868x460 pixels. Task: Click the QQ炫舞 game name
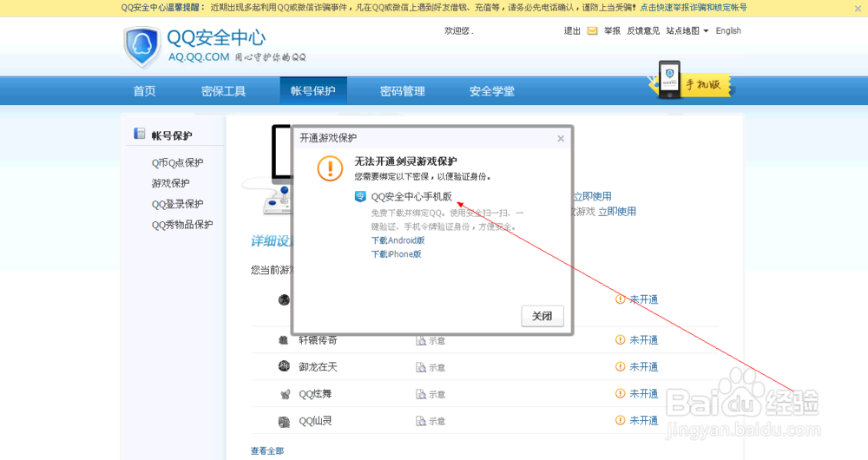pos(316,394)
